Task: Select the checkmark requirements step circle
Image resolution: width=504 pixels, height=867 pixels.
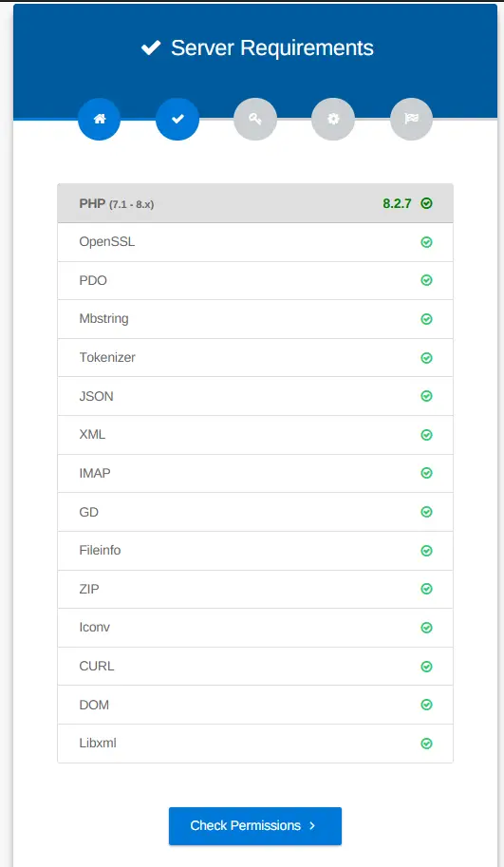Action: tap(177, 119)
